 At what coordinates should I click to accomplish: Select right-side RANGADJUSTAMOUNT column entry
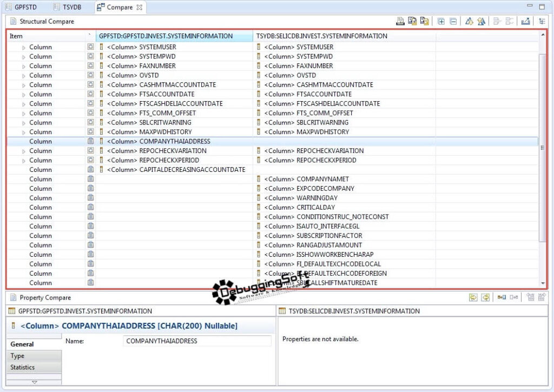[x=309, y=245]
